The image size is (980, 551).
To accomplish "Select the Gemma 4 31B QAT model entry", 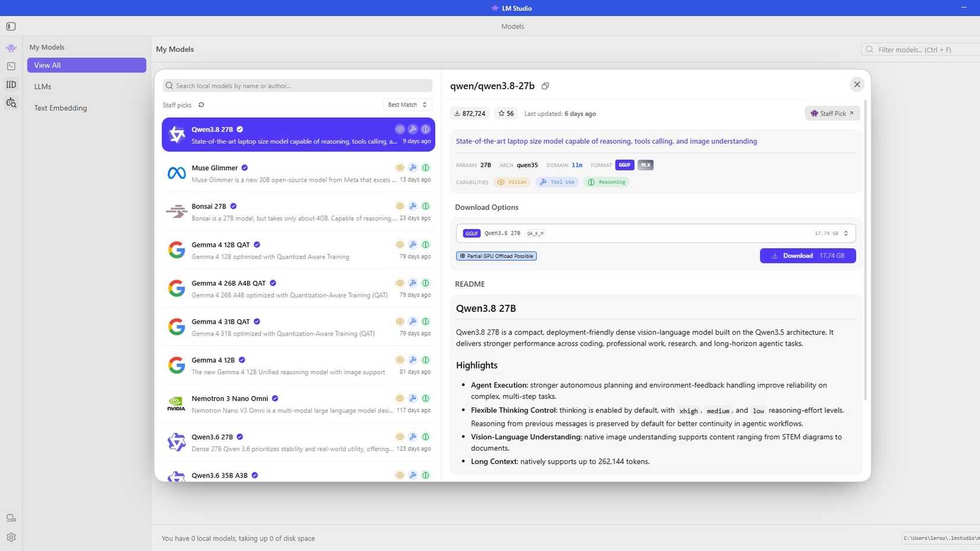I will [x=298, y=327].
